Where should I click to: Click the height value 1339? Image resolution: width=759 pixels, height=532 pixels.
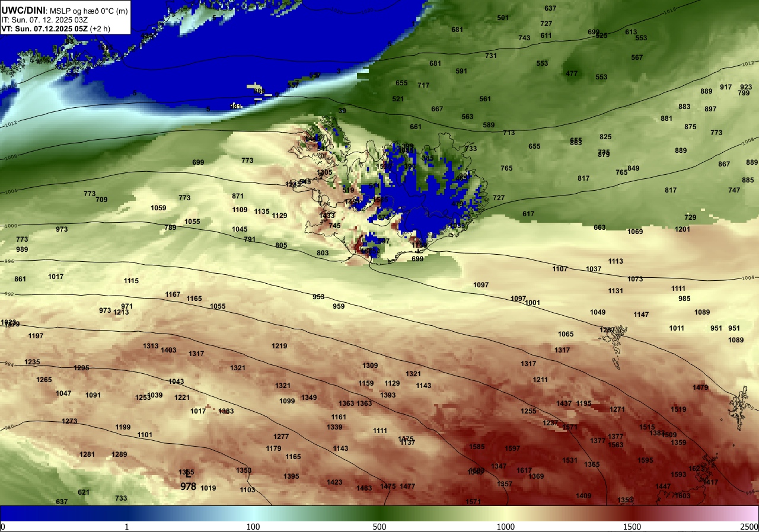point(334,427)
